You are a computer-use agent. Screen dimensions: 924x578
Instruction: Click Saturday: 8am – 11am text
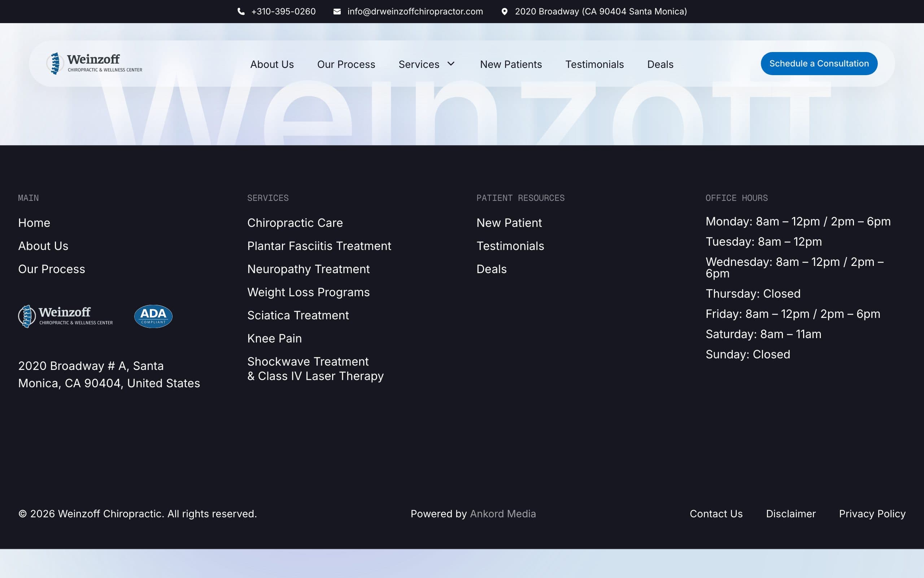point(763,334)
